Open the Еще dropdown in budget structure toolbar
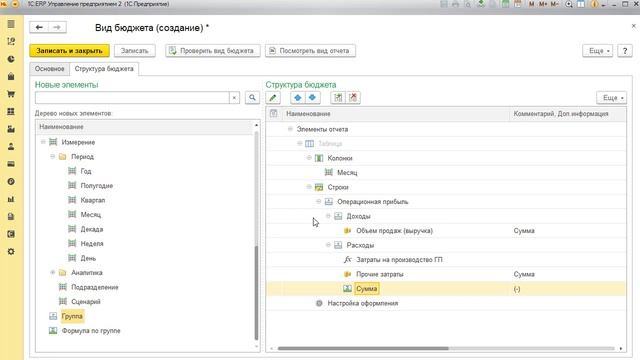Image resolution: width=640 pixels, height=360 pixels. (611, 98)
